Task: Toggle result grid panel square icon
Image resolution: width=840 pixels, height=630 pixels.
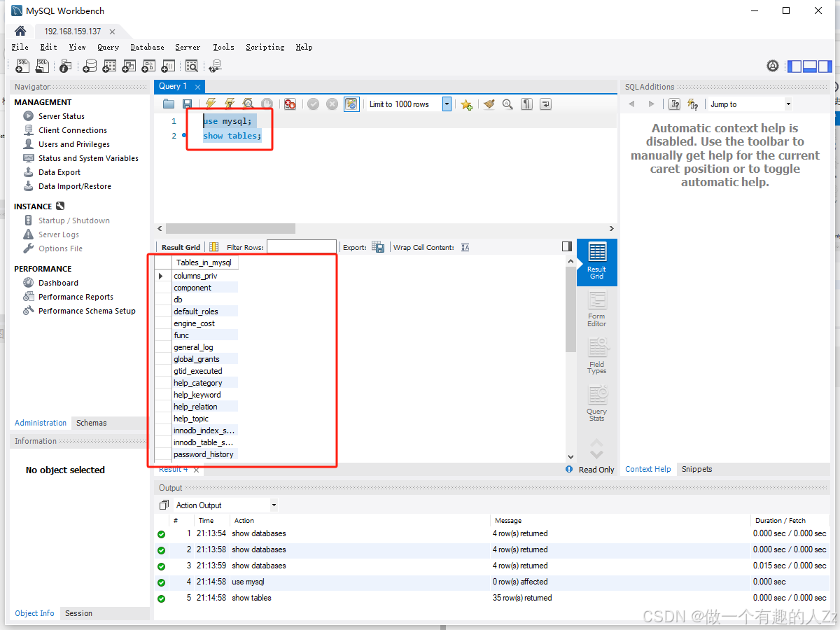Action: 567,246
